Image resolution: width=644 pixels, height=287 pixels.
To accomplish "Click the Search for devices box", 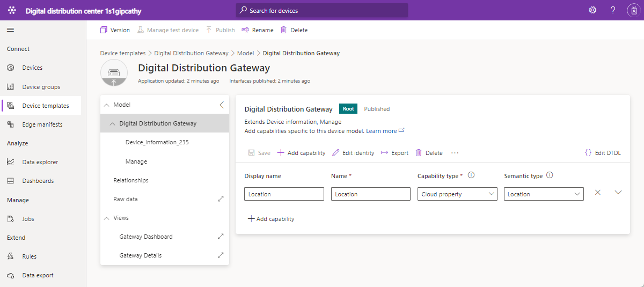I will click(x=322, y=10).
